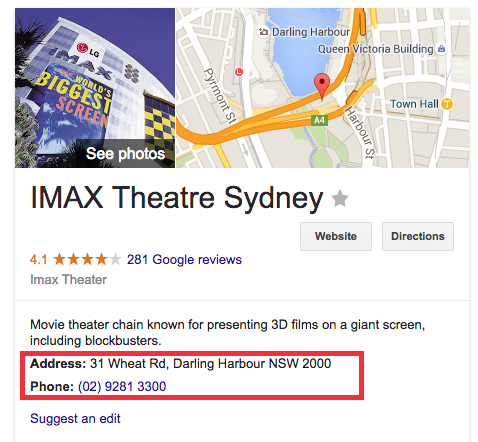The width and height of the screenshot is (478, 442).
Task: Click the grey star beside IMAX Theatre Sydney
Action: pos(340,198)
